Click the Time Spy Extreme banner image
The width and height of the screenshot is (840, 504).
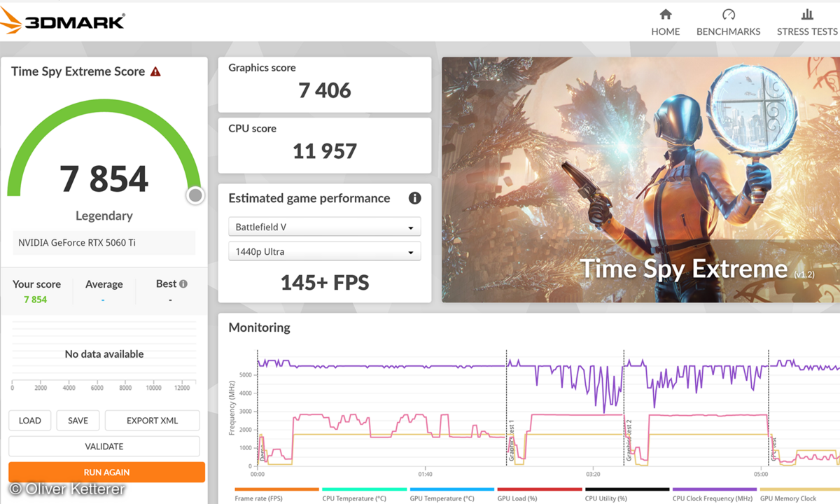click(x=640, y=180)
